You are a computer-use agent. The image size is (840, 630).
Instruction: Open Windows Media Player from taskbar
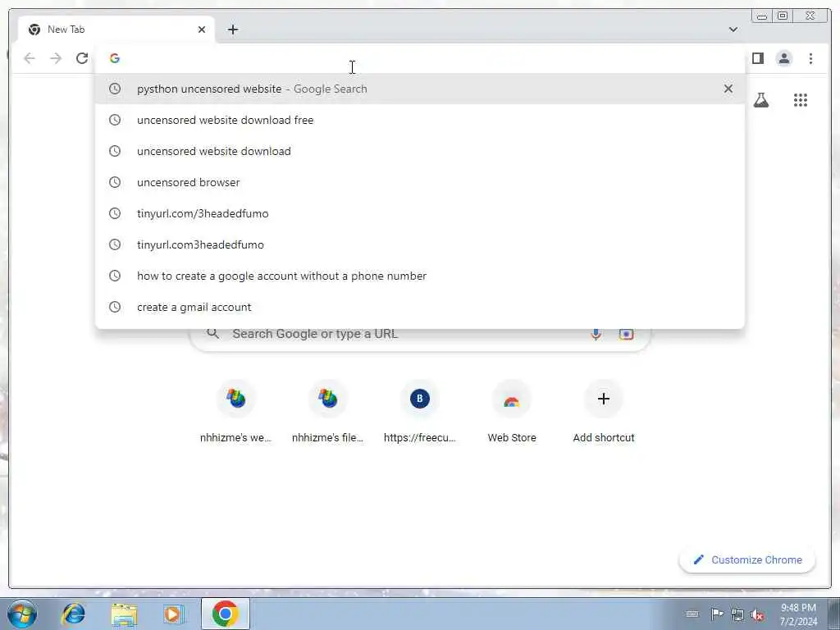(173, 614)
